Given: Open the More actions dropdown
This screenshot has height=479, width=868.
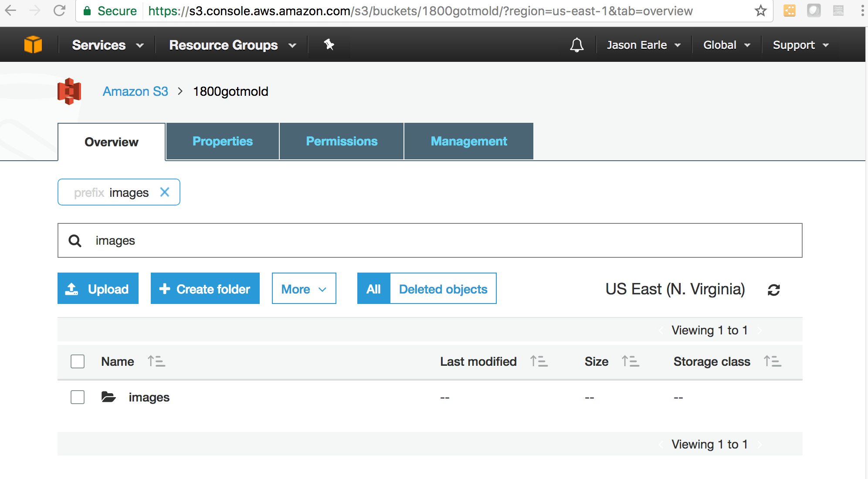Looking at the screenshot, I should click(x=304, y=289).
